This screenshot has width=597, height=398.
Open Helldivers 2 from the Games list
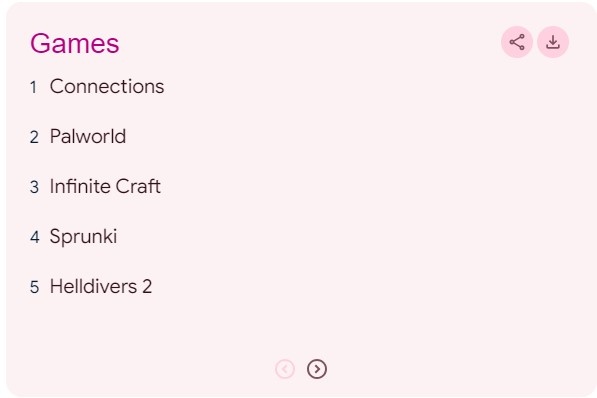(101, 286)
